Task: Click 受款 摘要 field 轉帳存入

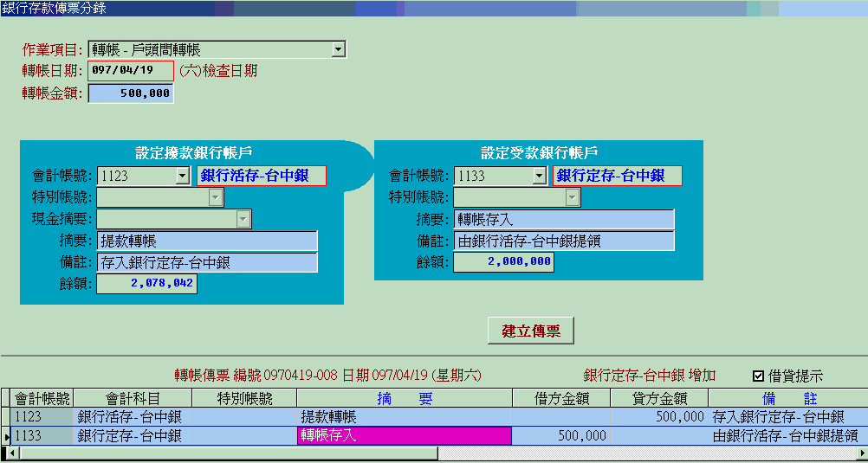Action: (x=564, y=220)
